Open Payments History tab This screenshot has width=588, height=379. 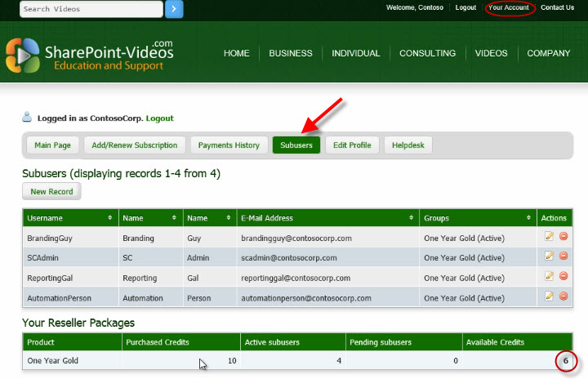[229, 145]
